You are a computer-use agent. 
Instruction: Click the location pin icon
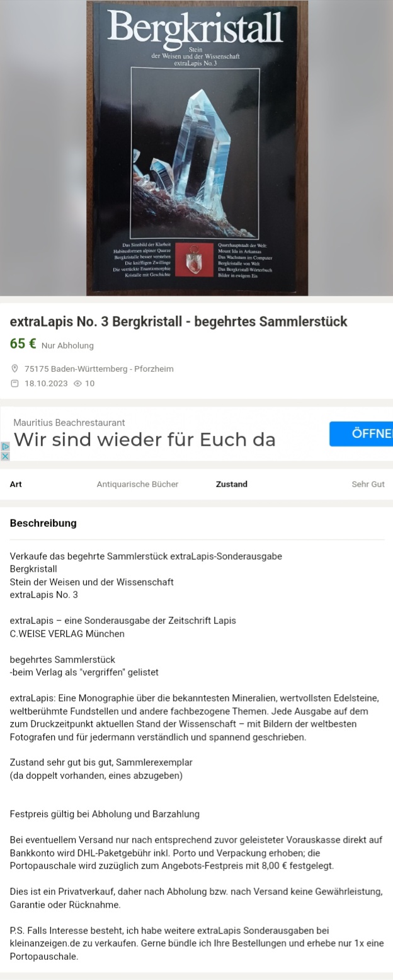(15, 369)
